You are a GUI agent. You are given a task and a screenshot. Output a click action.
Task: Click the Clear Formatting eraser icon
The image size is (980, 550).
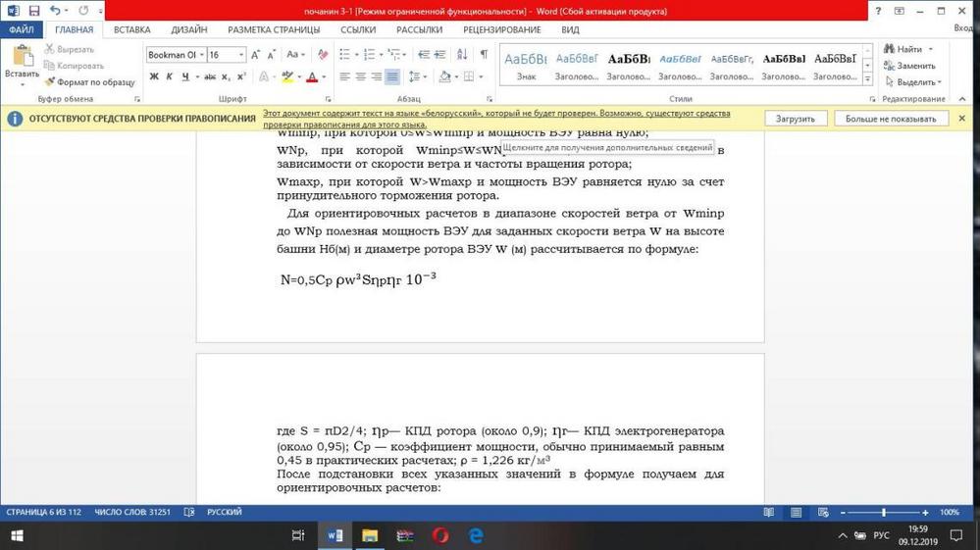pyautogui.click(x=323, y=55)
